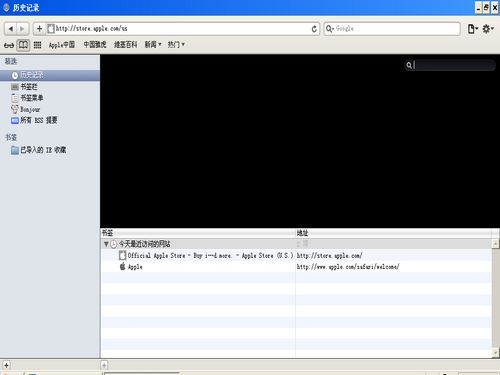Click the bookmarks search field in dark pane
This screenshot has height=375, width=500.
450,65
